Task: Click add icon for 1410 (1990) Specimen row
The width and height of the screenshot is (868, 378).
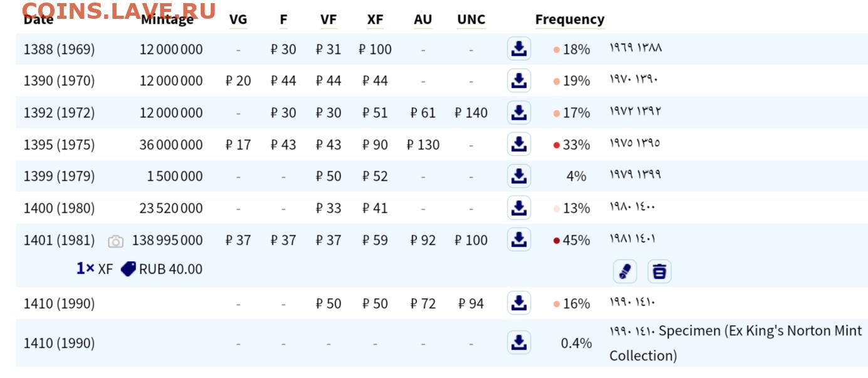Action: coord(519,342)
